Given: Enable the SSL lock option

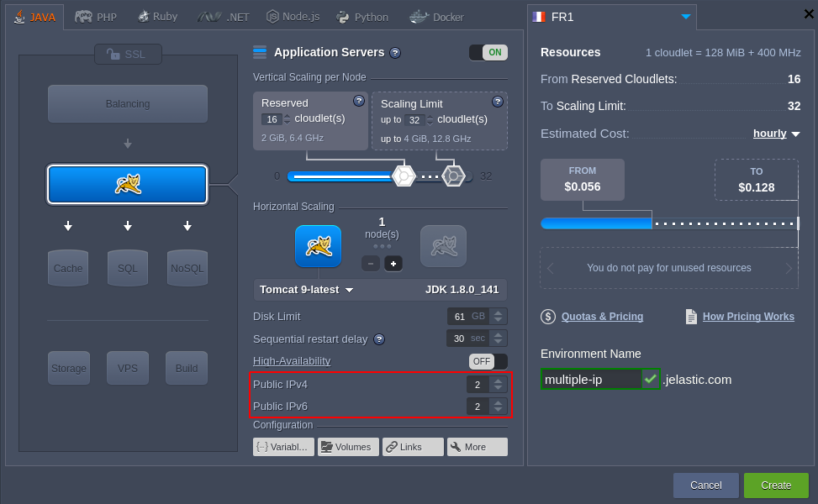Looking at the screenshot, I should tap(128, 55).
